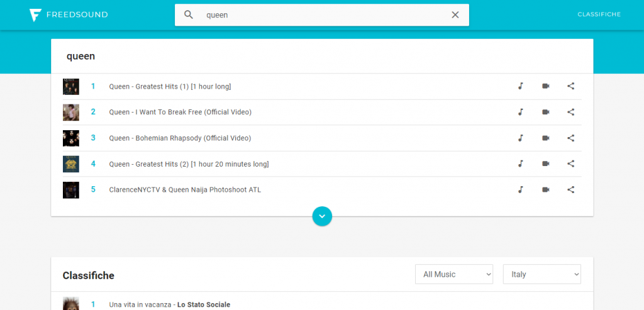Open Classifiche in the top navigation
Screen dimensions: 644x310
point(599,14)
